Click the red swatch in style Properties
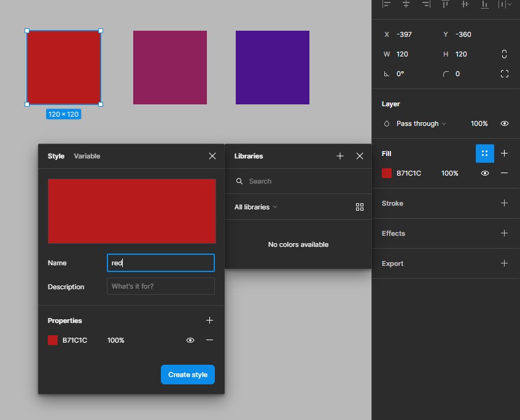 coord(53,340)
